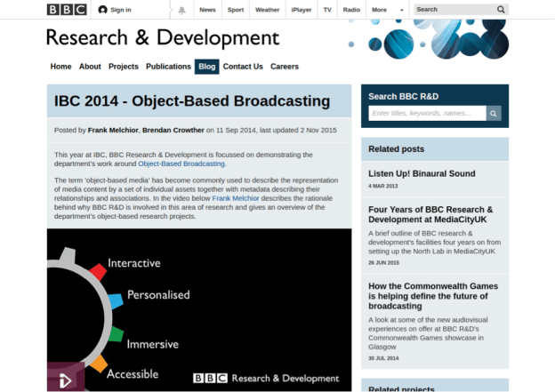
Task: Open author Frank Melchior in byline
Action: pos(113,130)
